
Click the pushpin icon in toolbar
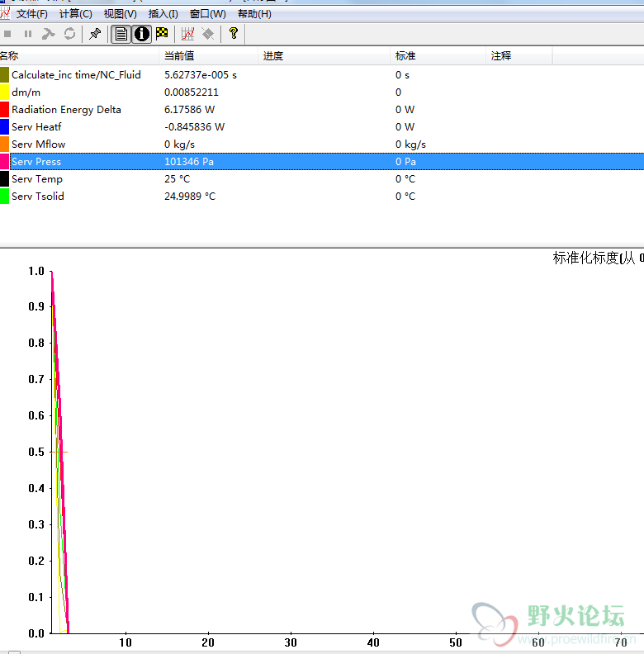[x=95, y=34]
